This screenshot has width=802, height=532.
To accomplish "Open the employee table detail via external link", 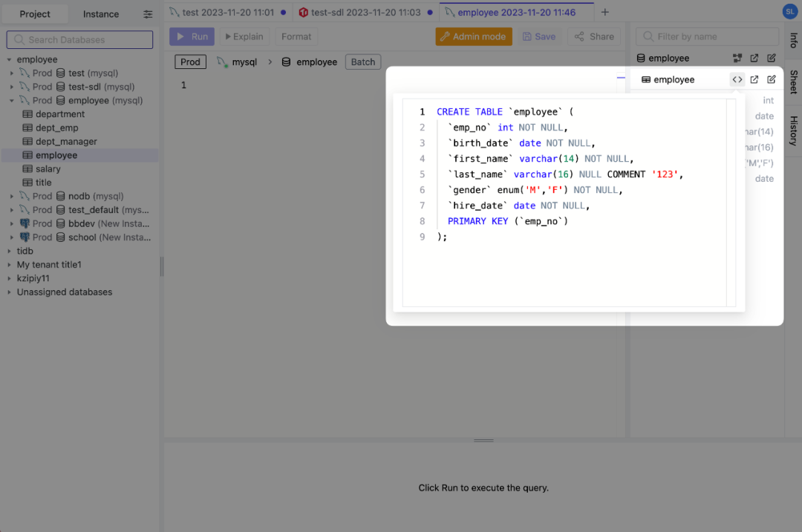I will pyautogui.click(x=754, y=79).
